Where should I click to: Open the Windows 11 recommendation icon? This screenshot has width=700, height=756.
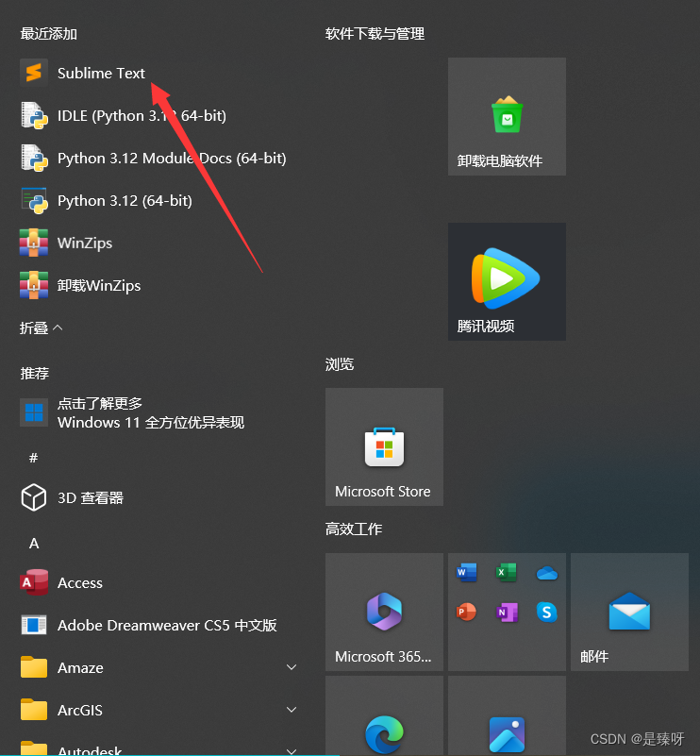point(34,412)
